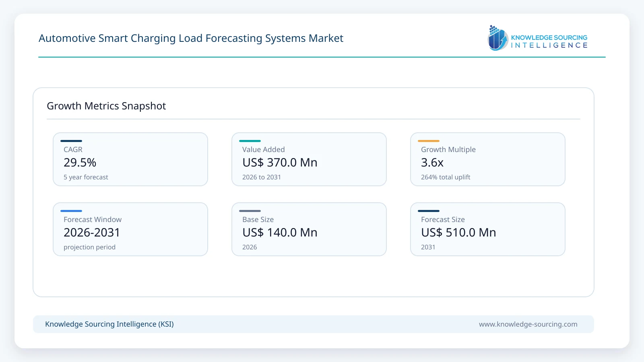Click the 'KNOWLEDGE SOURCING' logo text
644x362 pixels.
[549, 37]
